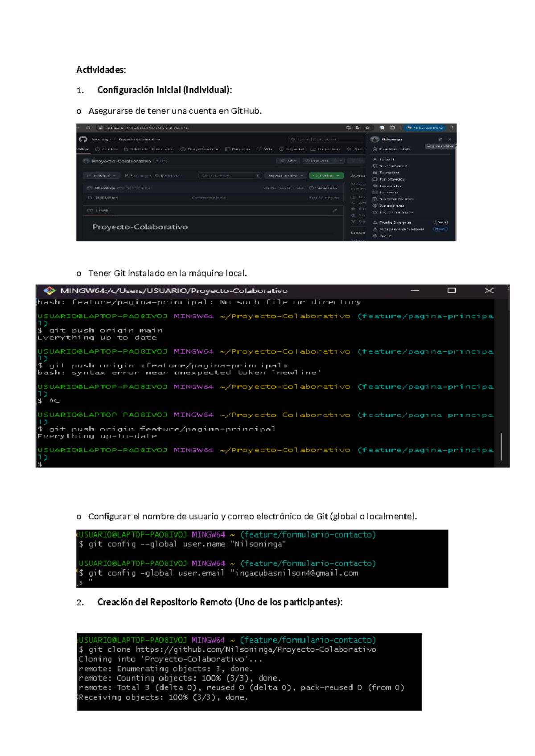Click the Alfiler pin button
Viewport: 535px width, 756px height.
tap(288, 161)
